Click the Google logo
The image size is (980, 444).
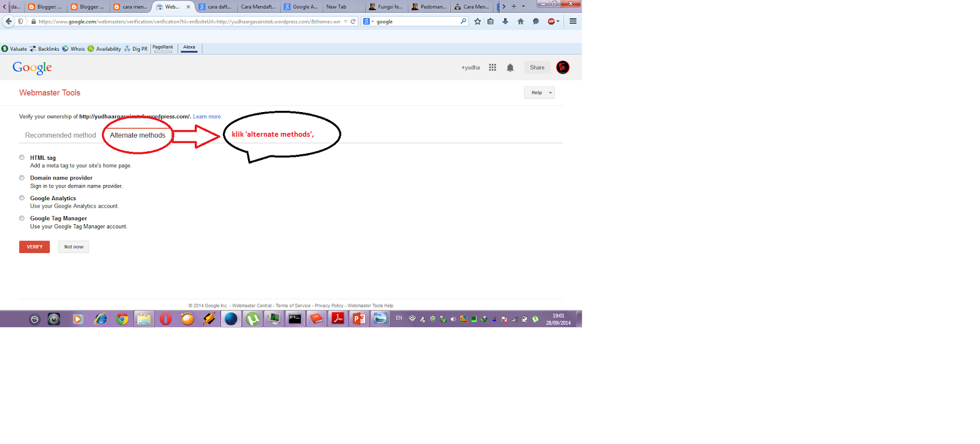pyautogui.click(x=32, y=67)
